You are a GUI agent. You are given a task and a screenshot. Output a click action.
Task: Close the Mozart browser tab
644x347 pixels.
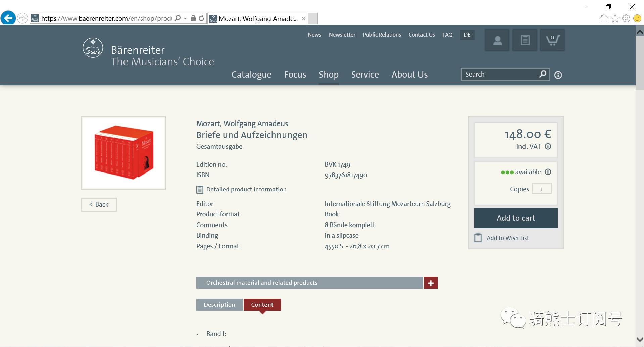(304, 19)
